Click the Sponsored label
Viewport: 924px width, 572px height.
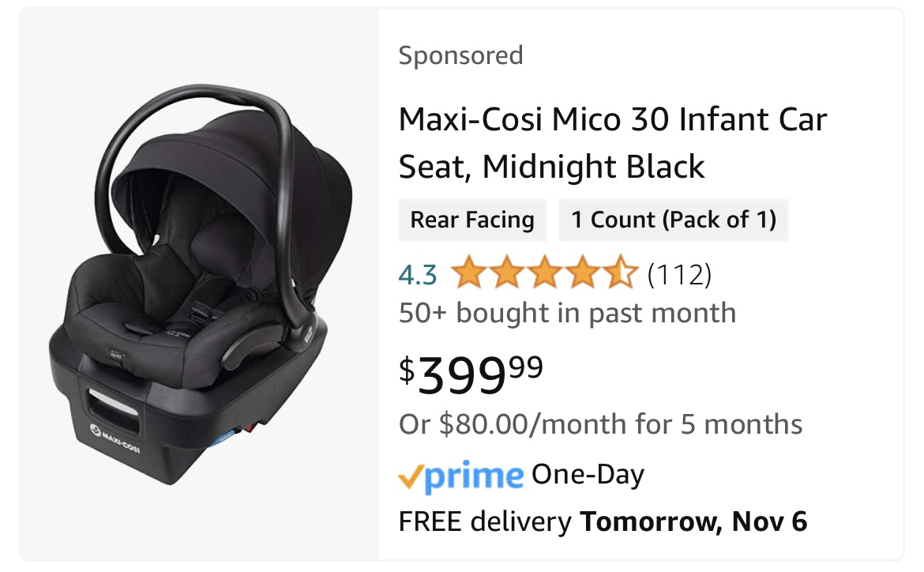pos(461,55)
